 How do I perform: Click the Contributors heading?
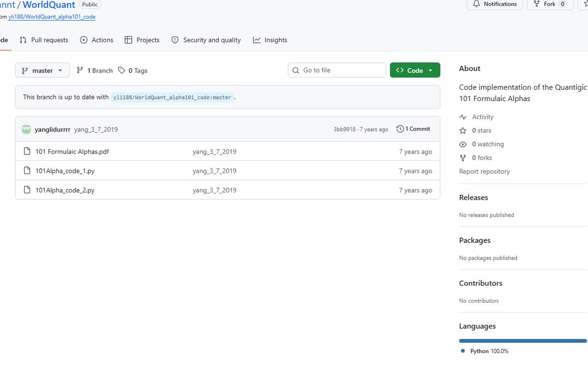pos(481,283)
